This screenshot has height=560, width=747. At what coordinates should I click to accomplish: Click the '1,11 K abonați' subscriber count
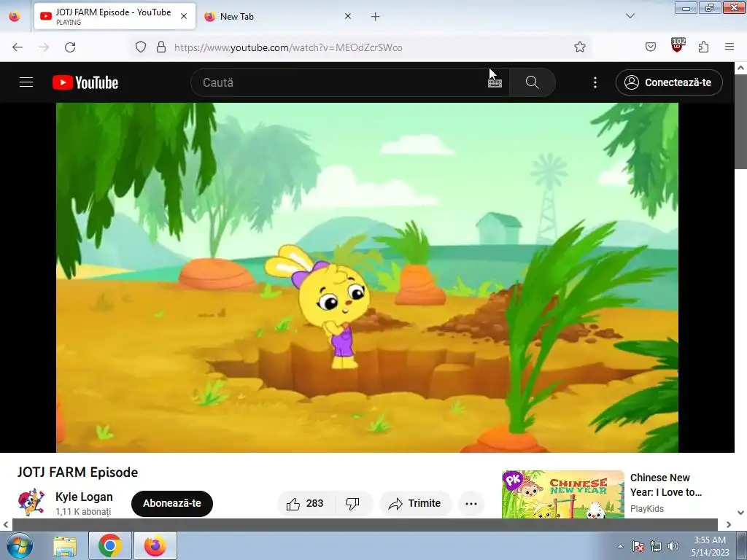[x=83, y=511]
